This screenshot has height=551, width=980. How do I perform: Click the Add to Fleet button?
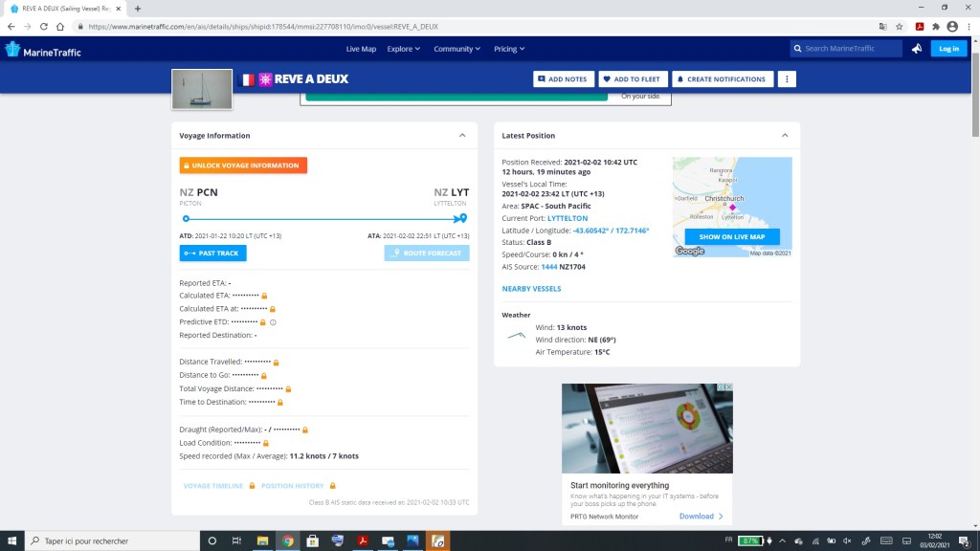pos(633,79)
